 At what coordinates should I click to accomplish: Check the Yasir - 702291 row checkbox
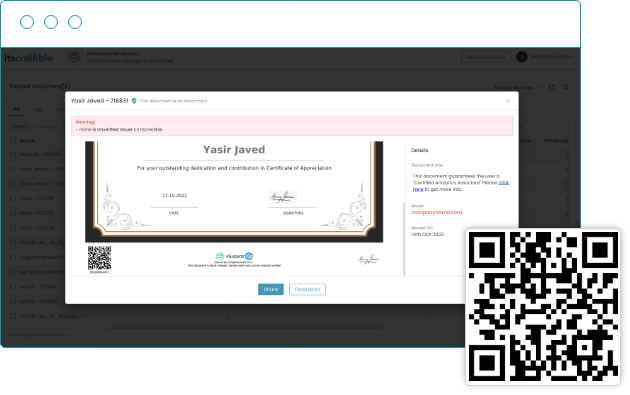13,199
